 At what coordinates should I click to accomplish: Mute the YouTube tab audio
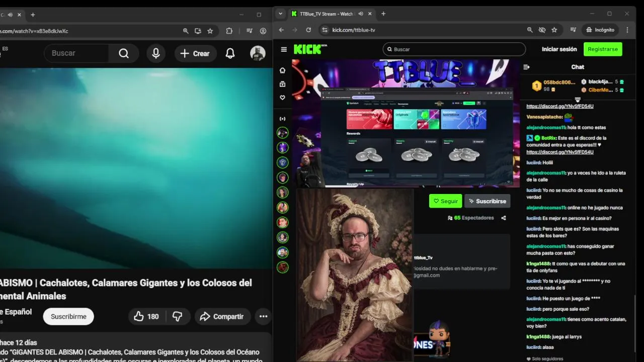[x=10, y=15]
